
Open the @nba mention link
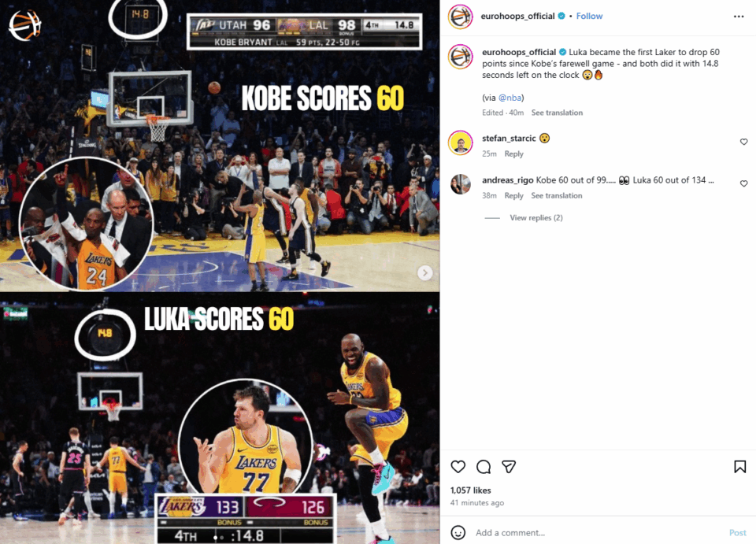click(x=510, y=98)
